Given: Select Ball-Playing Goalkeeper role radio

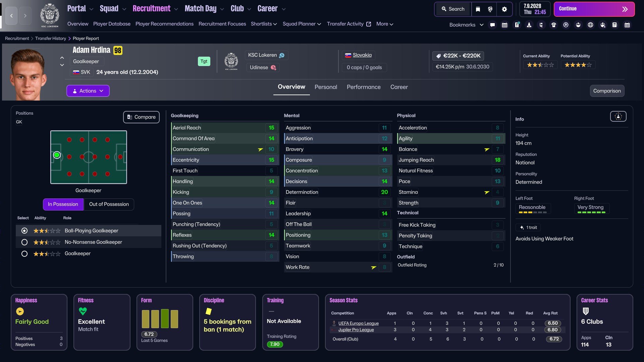Looking at the screenshot, I should point(24,231).
